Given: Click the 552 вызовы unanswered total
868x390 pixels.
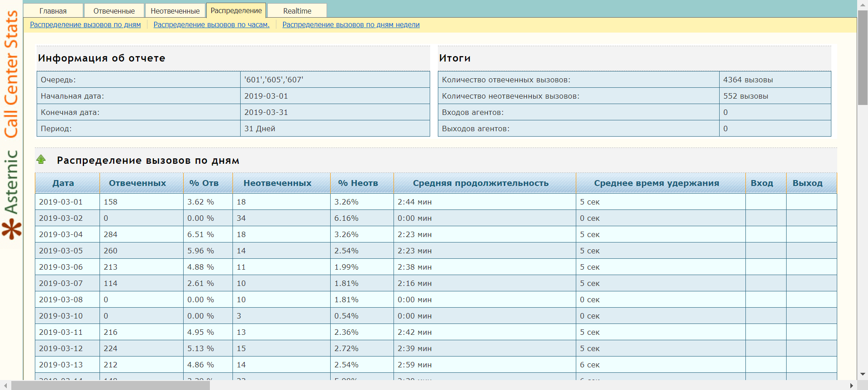Looking at the screenshot, I should [x=745, y=96].
